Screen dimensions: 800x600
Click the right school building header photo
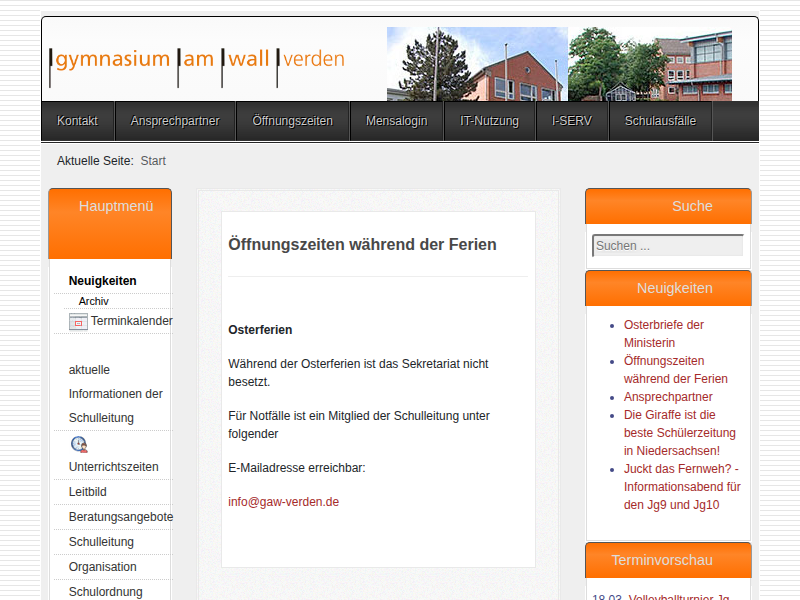pos(650,64)
